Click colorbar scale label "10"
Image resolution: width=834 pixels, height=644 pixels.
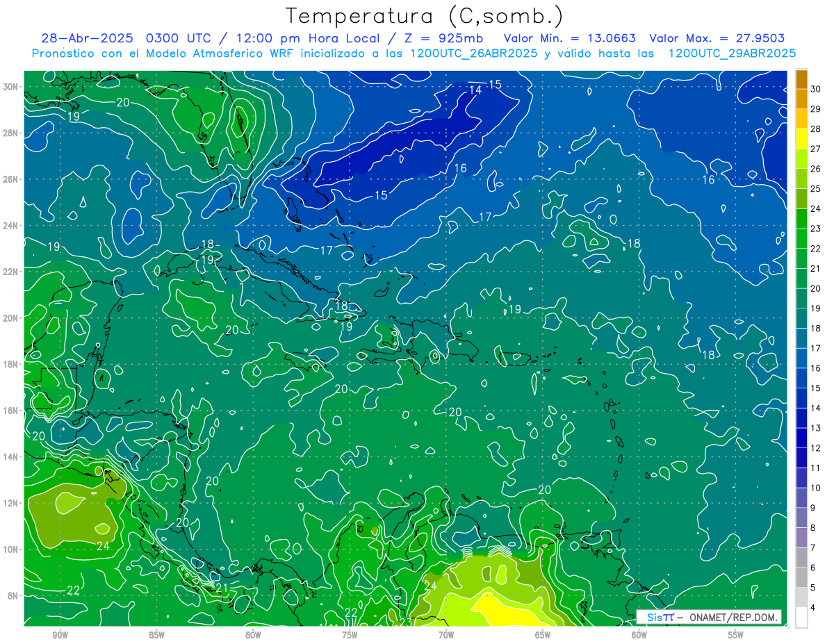[816, 488]
